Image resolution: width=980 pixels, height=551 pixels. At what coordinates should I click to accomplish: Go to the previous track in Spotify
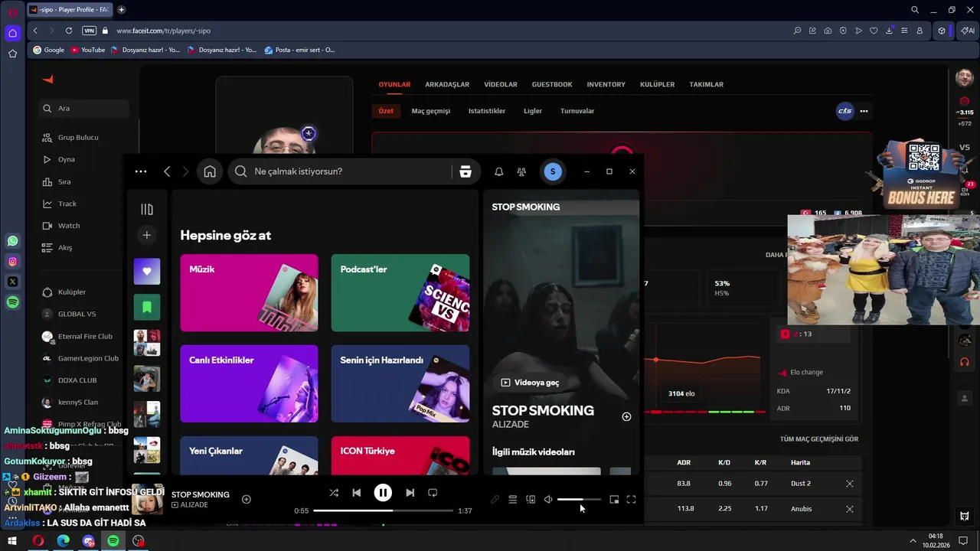click(356, 493)
